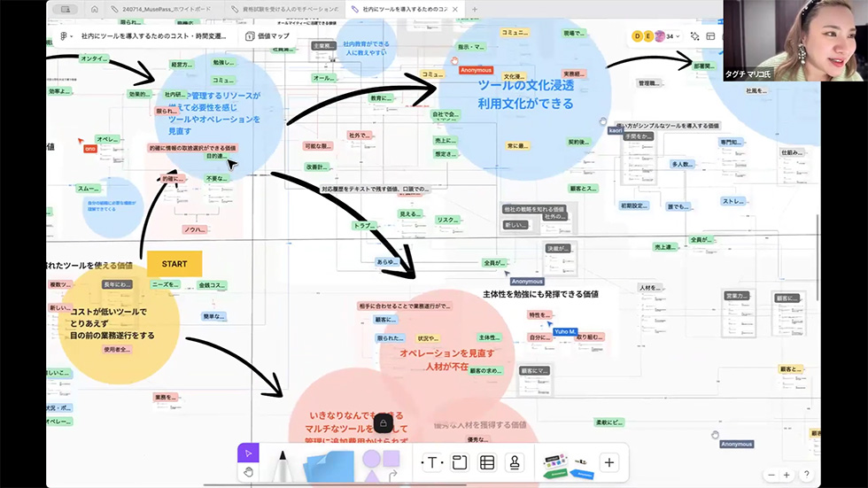
Task: Zoom out with the minus button
Action: (771, 475)
